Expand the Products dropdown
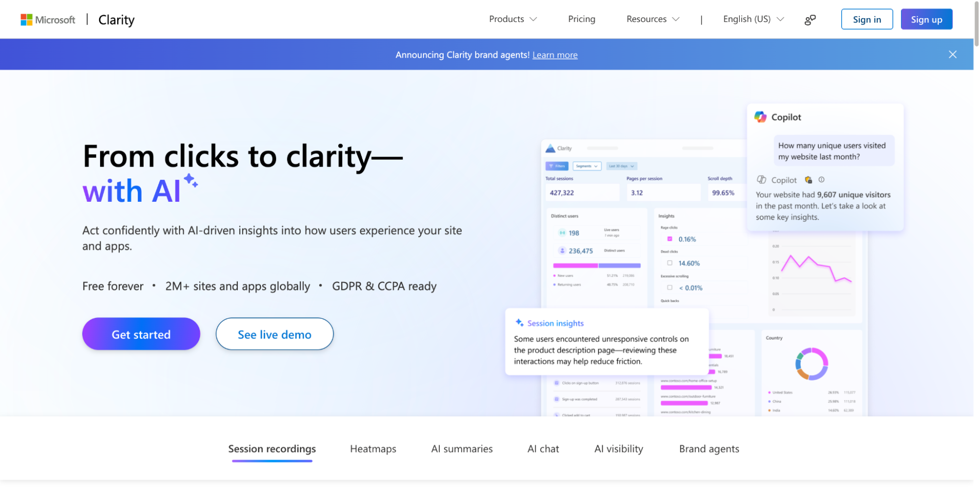Screen dimensions: 980x504 (x=513, y=19)
